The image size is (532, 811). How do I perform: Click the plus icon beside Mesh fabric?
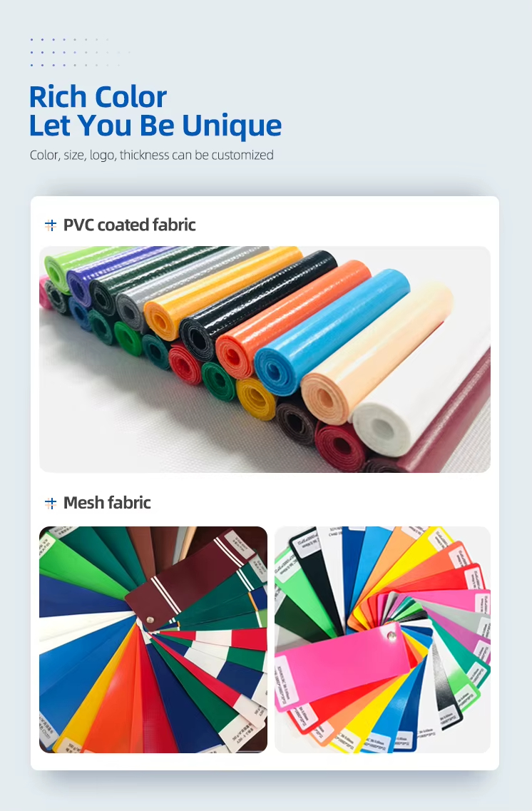pos(50,503)
